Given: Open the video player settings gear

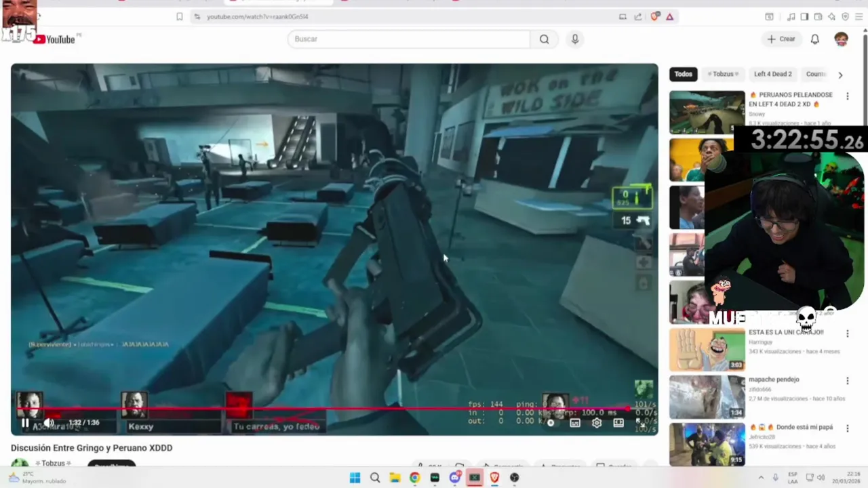Looking at the screenshot, I should tap(597, 423).
